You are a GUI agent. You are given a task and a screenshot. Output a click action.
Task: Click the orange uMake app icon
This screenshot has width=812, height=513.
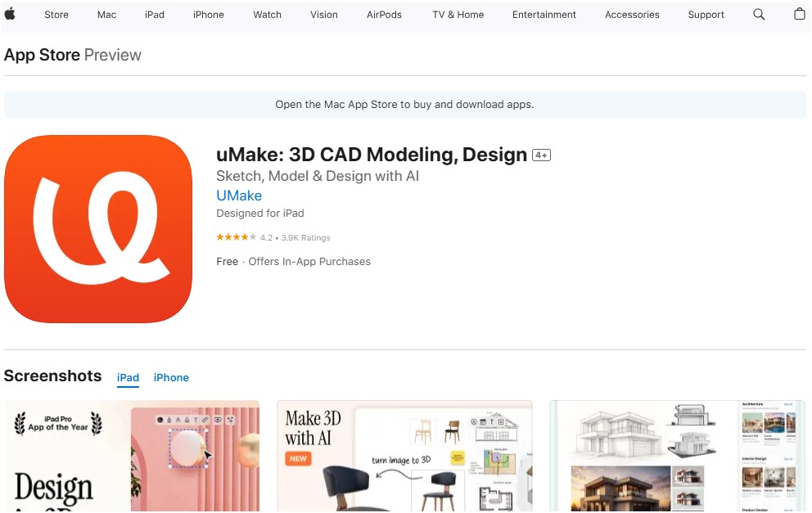[x=98, y=229]
